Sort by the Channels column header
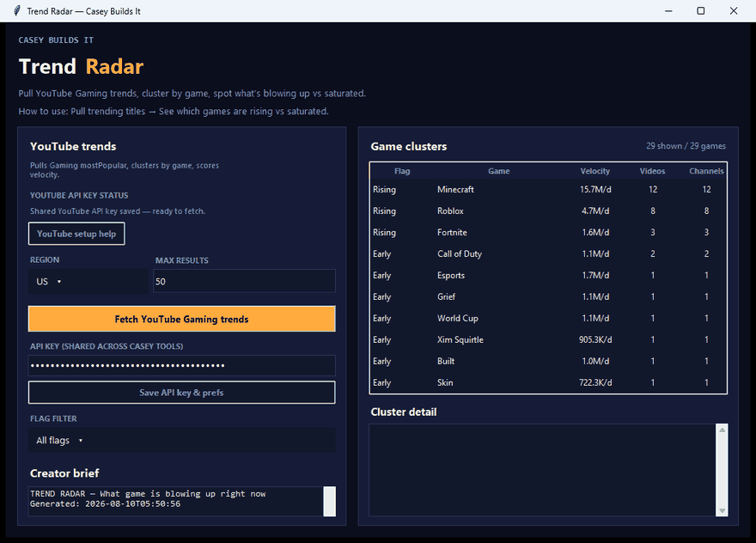Screen dimensions: 756x543 [706, 171]
